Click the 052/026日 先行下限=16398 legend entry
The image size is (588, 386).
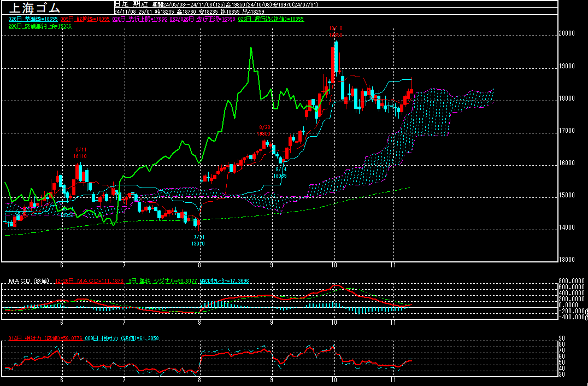point(203,19)
